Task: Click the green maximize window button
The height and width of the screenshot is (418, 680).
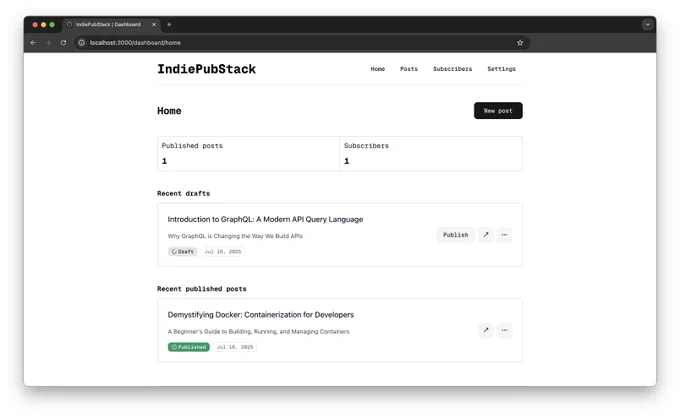Action: [52, 25]
